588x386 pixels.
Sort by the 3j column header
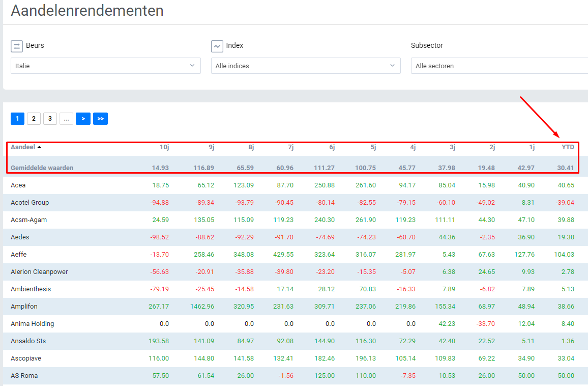click(453, 147)
